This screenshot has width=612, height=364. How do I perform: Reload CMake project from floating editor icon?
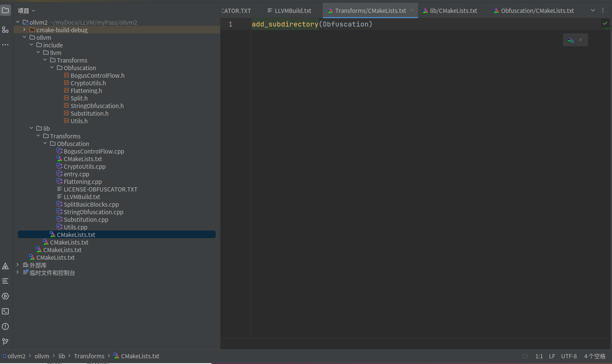(x=571, y=40)
